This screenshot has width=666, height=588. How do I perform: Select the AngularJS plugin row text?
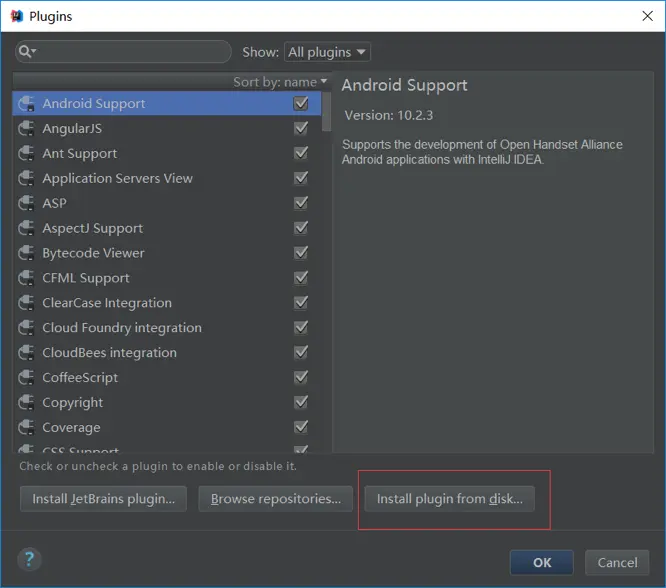coord(72,128)
